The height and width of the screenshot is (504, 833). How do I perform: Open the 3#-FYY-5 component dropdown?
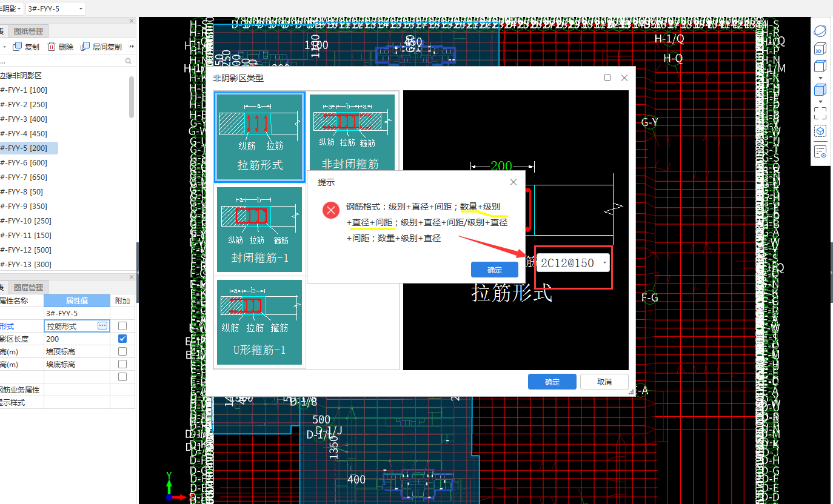[x=55, y=8]
